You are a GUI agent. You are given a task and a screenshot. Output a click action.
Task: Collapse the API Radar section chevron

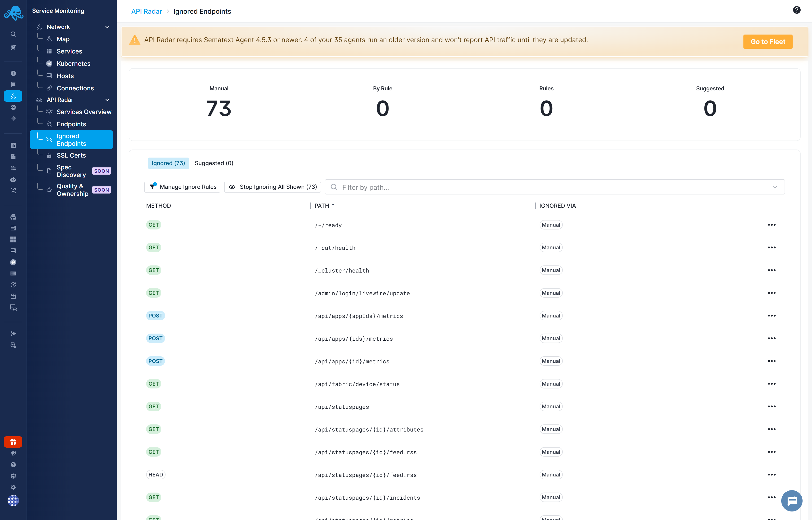(107, 100)
